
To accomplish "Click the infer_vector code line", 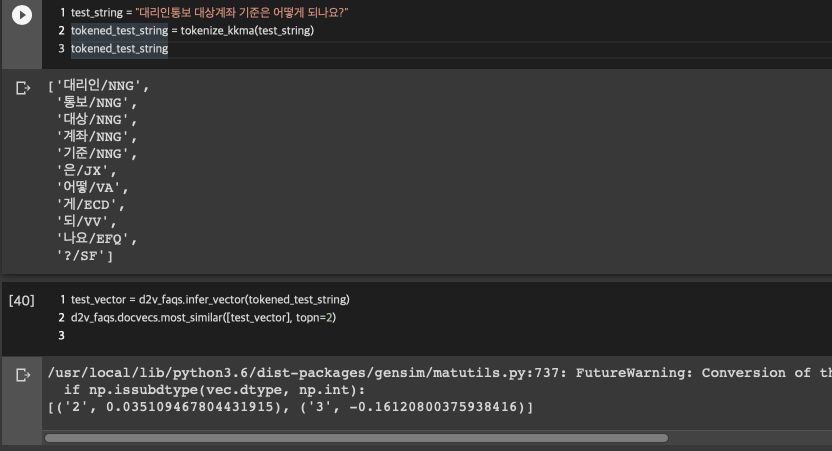I will 210,299.
